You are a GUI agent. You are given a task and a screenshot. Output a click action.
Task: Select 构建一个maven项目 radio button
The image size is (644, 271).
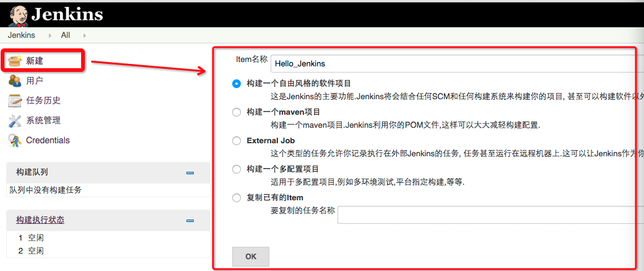(237, 112)
